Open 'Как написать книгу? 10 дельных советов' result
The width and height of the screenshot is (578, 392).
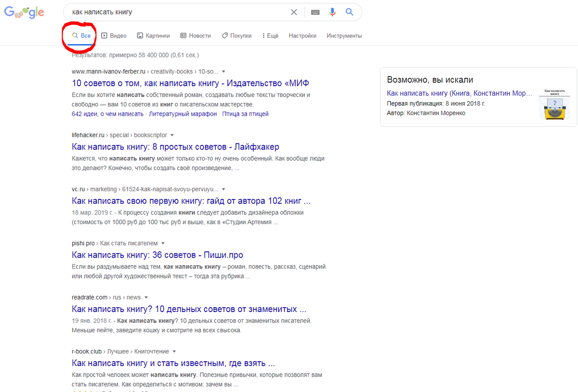click(x=189, y=309)
